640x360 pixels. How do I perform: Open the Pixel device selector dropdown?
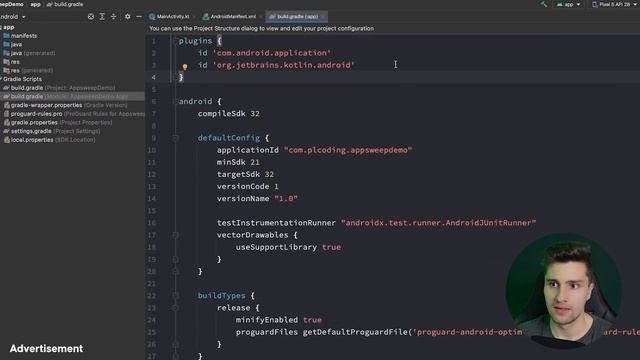(x=615, y=4)
